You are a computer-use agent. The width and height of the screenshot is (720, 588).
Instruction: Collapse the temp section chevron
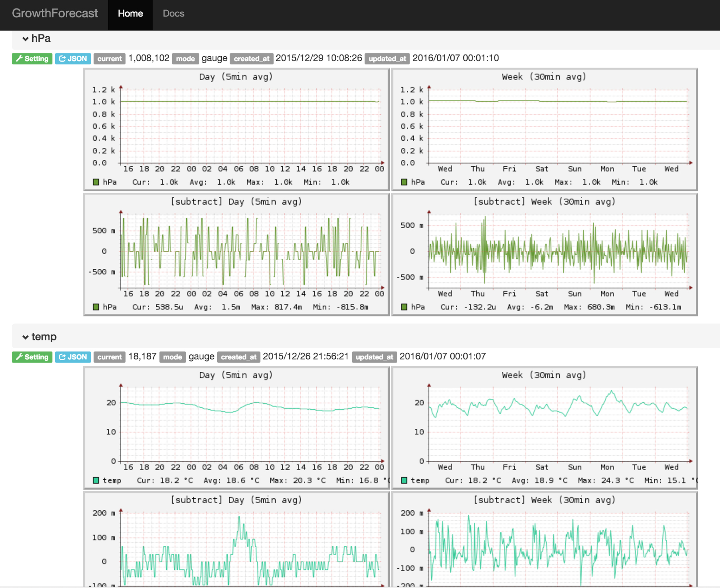[25, 337]
